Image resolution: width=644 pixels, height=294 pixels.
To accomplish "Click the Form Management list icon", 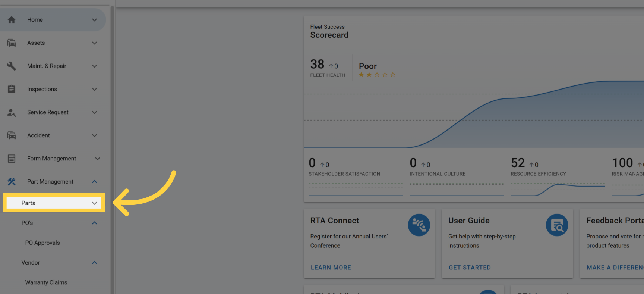I will [12, 159].
